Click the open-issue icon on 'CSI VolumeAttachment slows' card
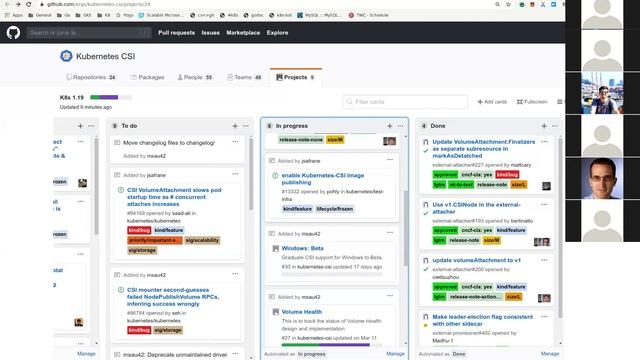 (121, 190)
